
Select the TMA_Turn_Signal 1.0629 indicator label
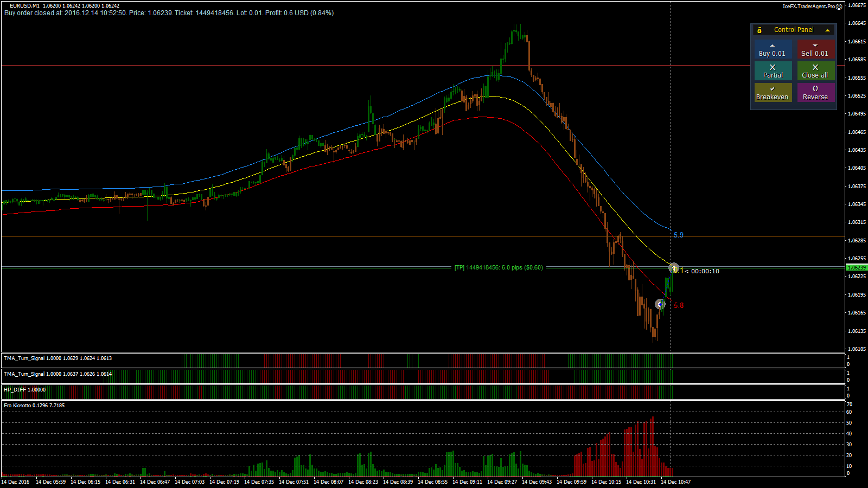point(58,358)
